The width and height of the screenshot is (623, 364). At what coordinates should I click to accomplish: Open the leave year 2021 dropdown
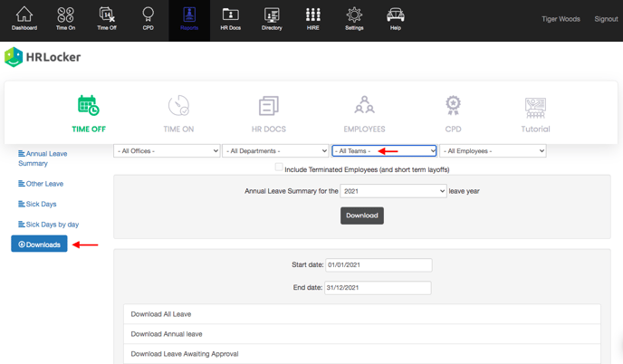click(x=393, y=191)
